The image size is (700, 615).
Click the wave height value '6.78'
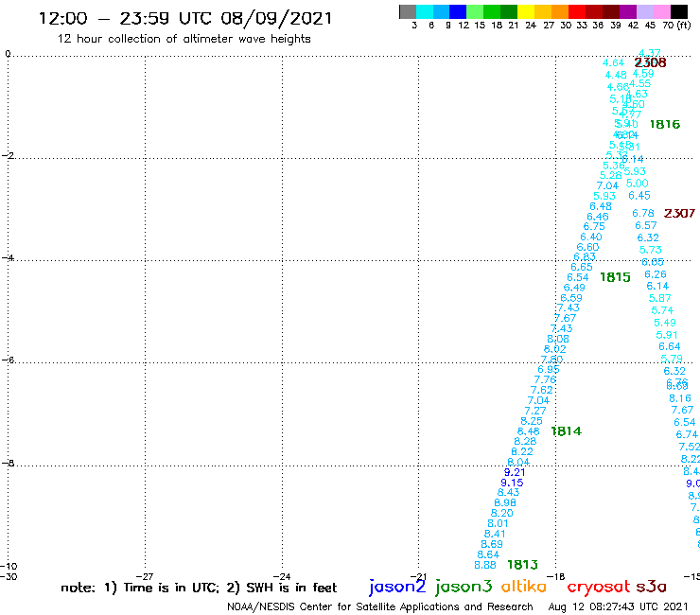point(643,214)
